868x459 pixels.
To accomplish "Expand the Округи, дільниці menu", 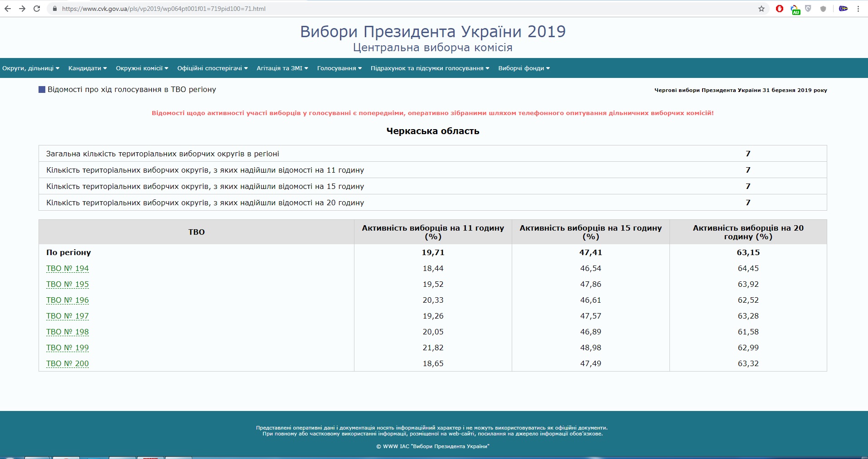I will coord(31,68).
